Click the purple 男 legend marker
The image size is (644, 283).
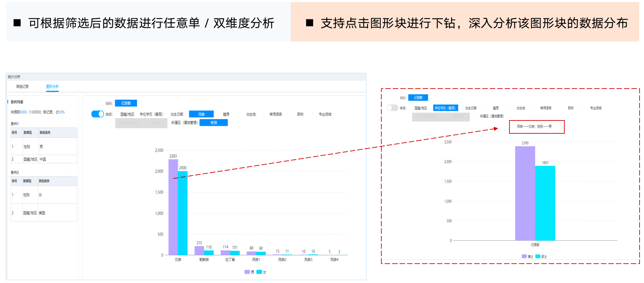tap(247, 272)
